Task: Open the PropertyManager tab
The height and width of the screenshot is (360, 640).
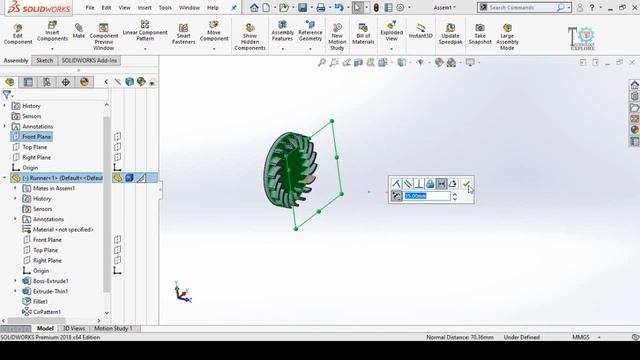Action: click(28, 82)
